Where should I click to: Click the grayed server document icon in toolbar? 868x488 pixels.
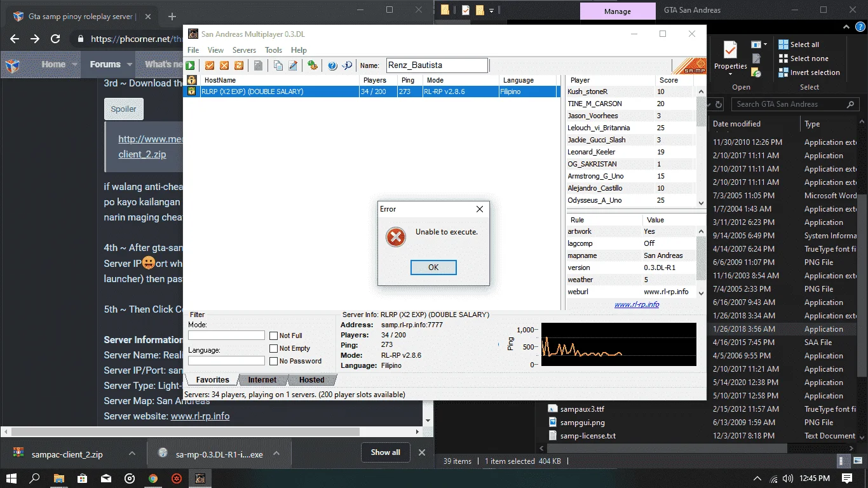[x=258, y=65]
